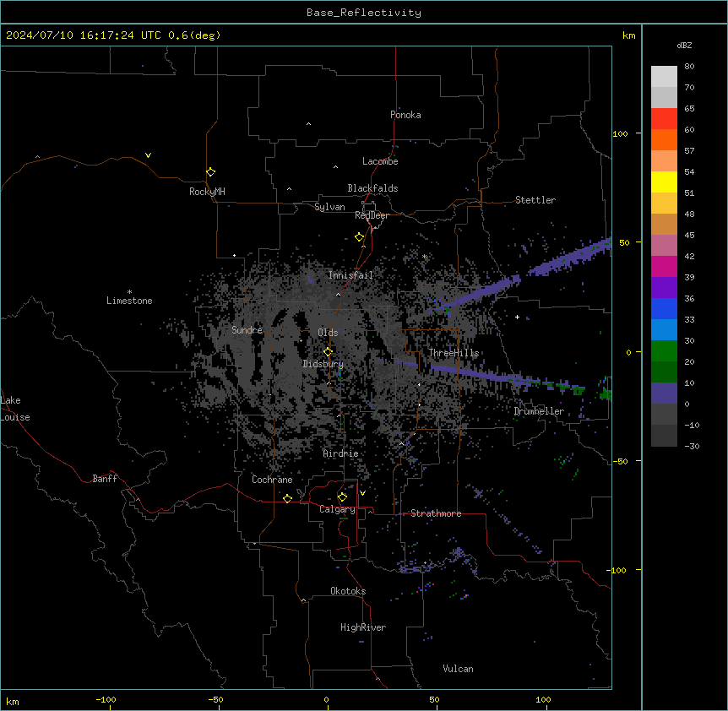Pick the bright yellow swatch in the dBZ legend

click(x=664, y=182)
